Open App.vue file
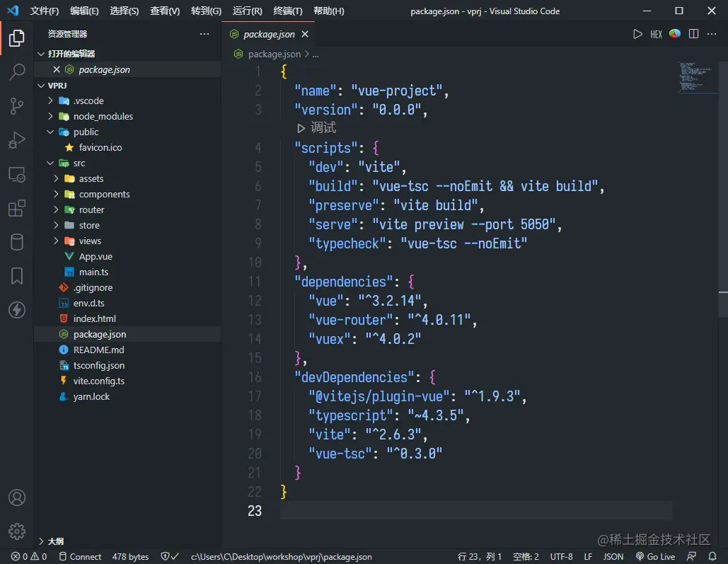Image resolution: width=728 pixels, height=564 pixels. point(96,256)
